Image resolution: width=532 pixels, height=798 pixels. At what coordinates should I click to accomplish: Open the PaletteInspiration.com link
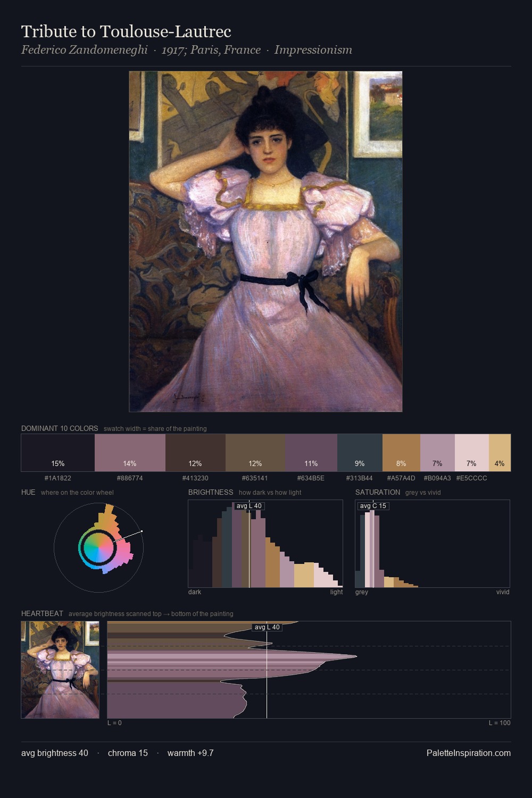coord(469,753)
